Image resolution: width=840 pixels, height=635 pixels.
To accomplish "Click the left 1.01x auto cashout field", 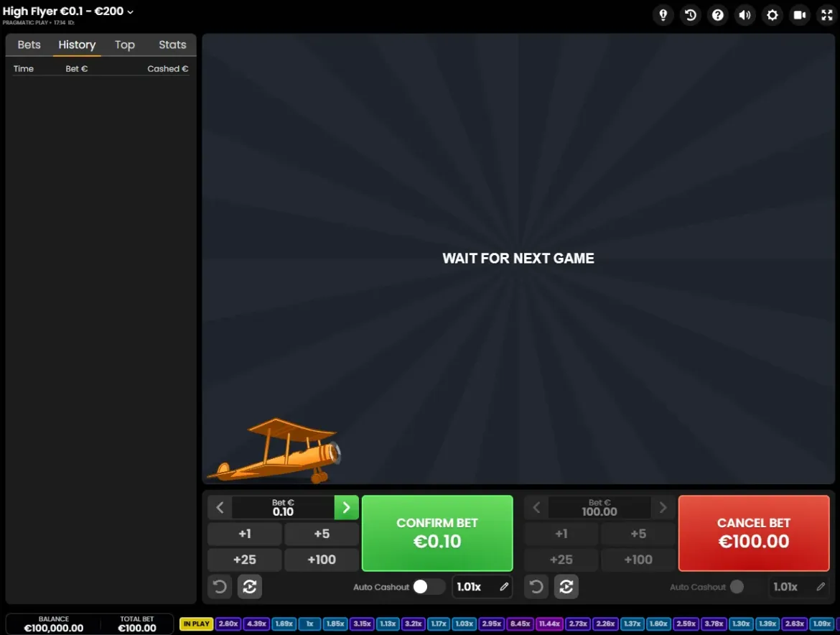I will [482, 587].
